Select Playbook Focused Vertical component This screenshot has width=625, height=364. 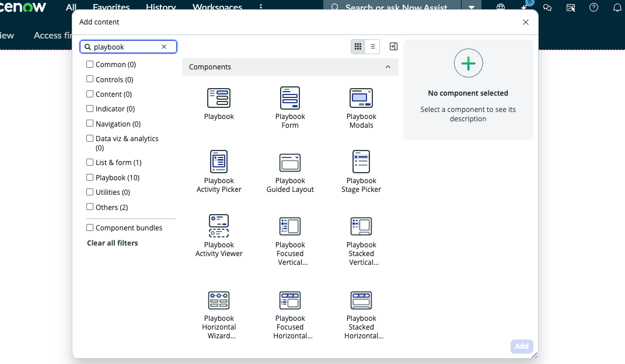click(290, 241)
